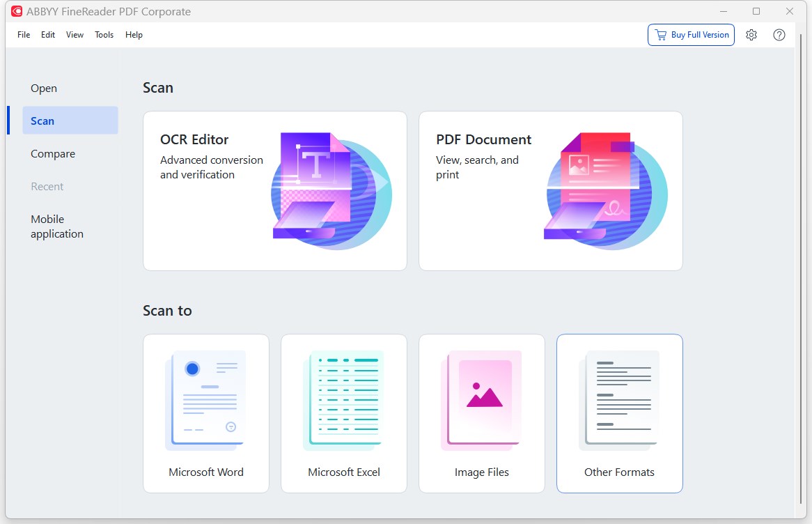
Task: Click the help question mark icon
Action: coord(779,35)
